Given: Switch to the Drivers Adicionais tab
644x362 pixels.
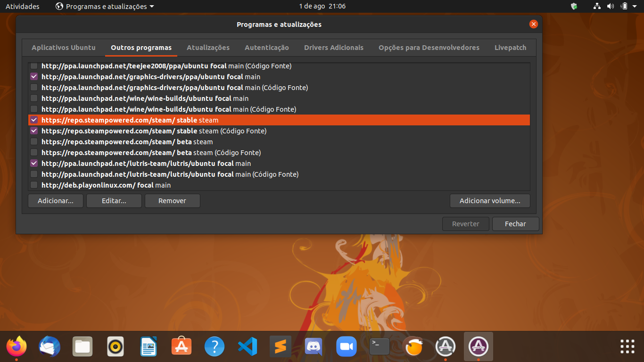Looking at the screenshot, I should pyautogui.click(x=333, y=48).
